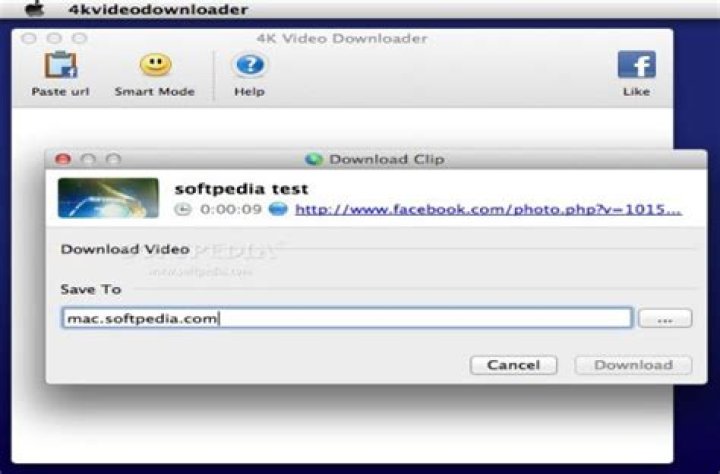Cancel the Download Clip dialog
This screenshot has height=474, width=720.
pyautogui.click(x=513, y=365)
